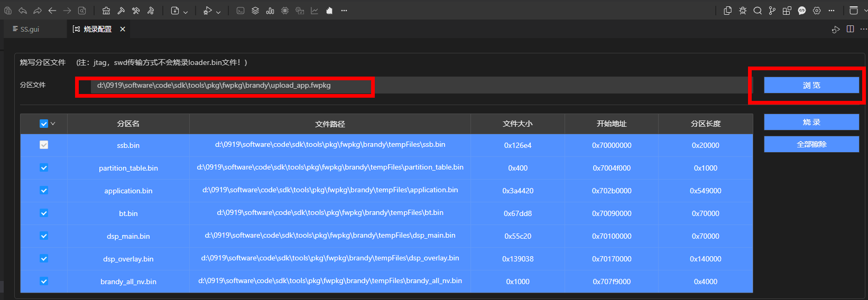
Task: Open the Source Control branch icon
Action: pyautogui.click(x=772, y=11)
